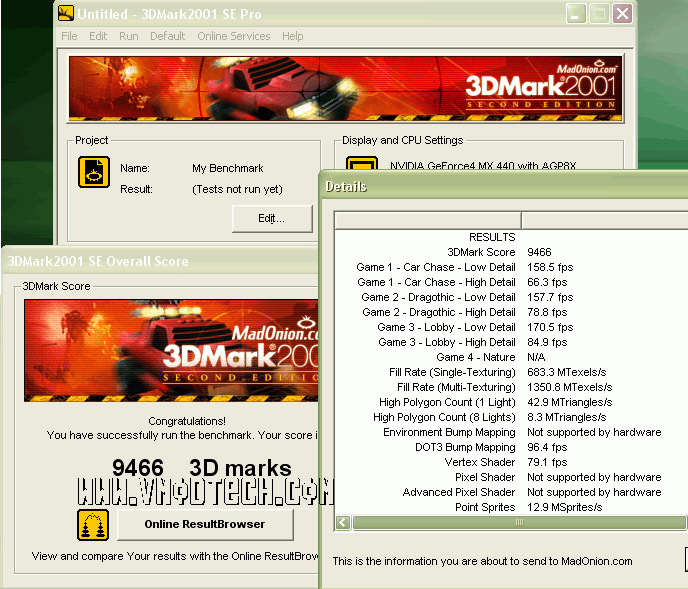Click the '9466' score value in Details
Screen dimensions: 688x589
pos(539,252)
